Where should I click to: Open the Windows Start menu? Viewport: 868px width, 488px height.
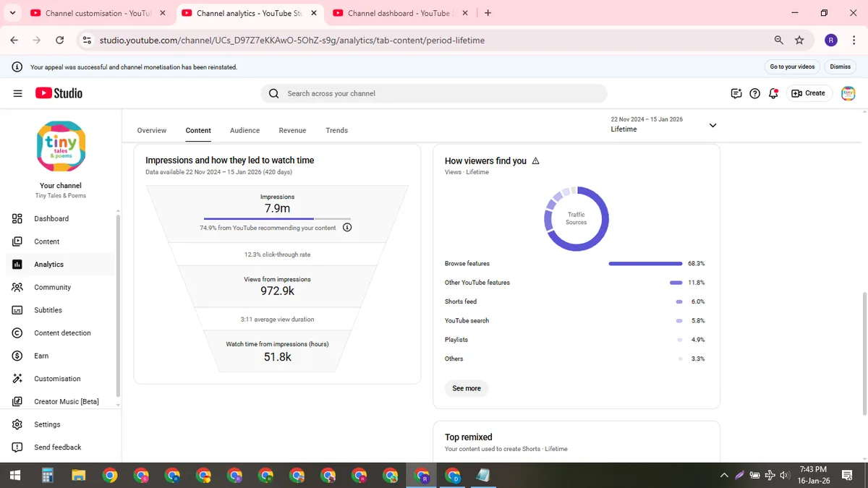16,475
